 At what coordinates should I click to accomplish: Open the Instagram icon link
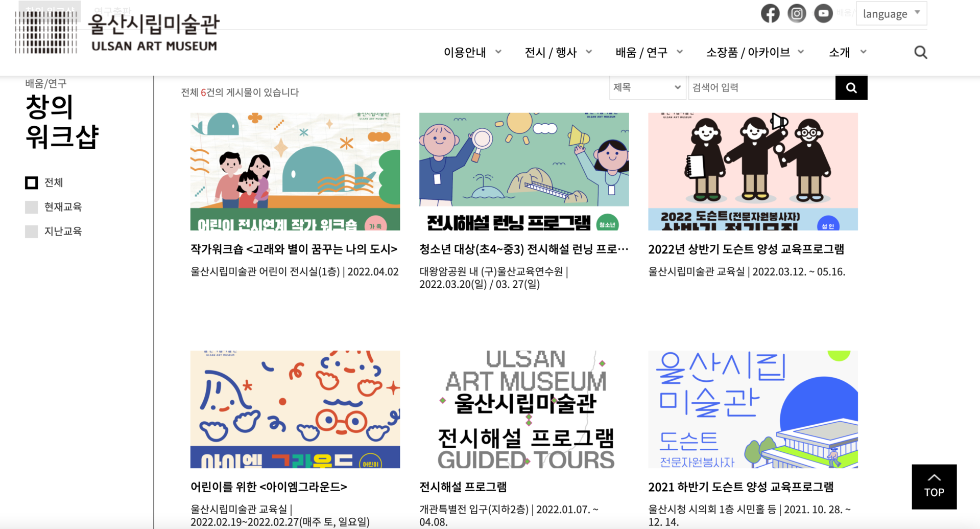point(797,13)
